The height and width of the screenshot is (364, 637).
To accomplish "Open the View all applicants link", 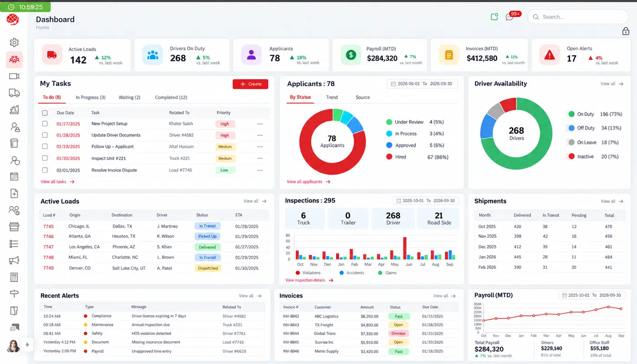I will 308,182.
